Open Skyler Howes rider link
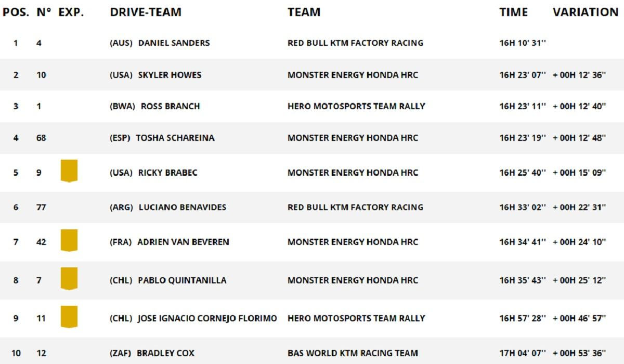Screen dimensions: 624x364 [170, 75]
